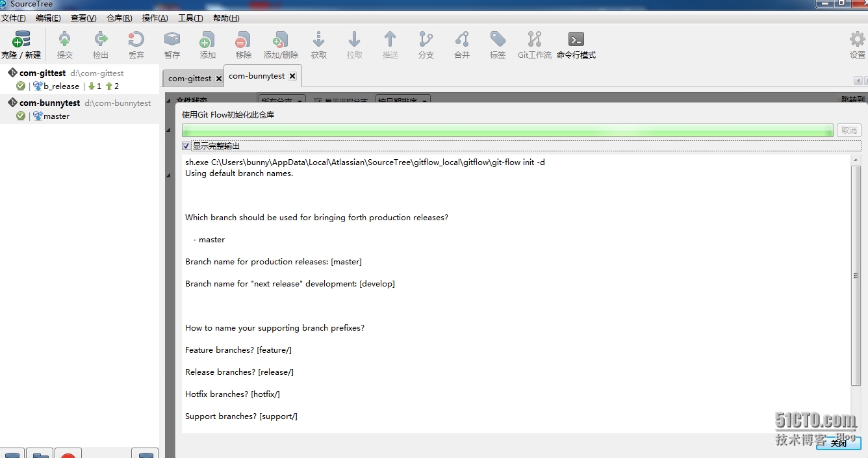
Task: Click the Add (添加) toolbar icon
Action: pyautogui.click(x=208, y=40)
